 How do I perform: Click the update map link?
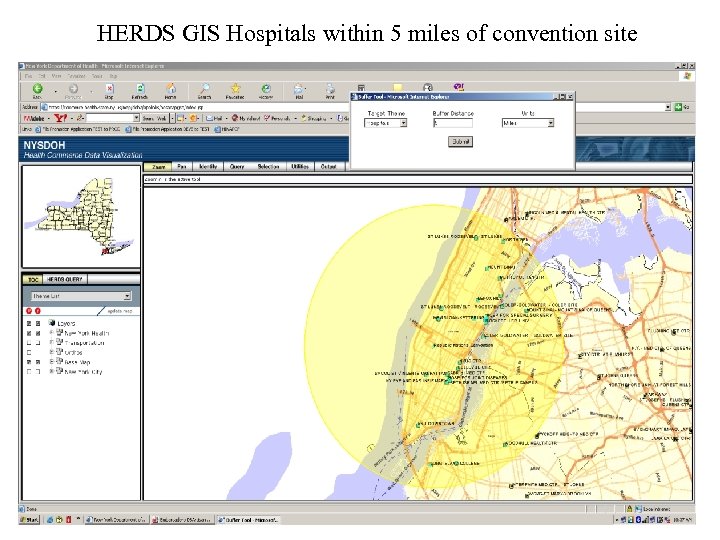[x=119, y=311]
